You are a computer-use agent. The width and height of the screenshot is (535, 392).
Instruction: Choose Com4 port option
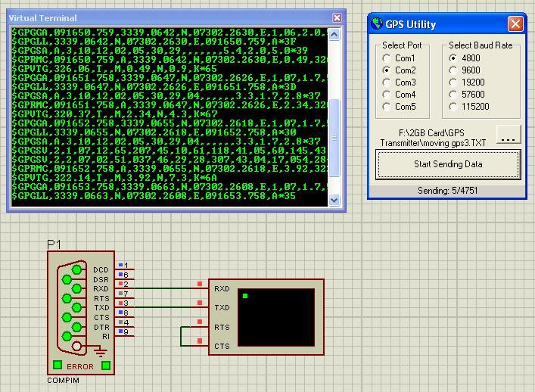pos(386,95)
